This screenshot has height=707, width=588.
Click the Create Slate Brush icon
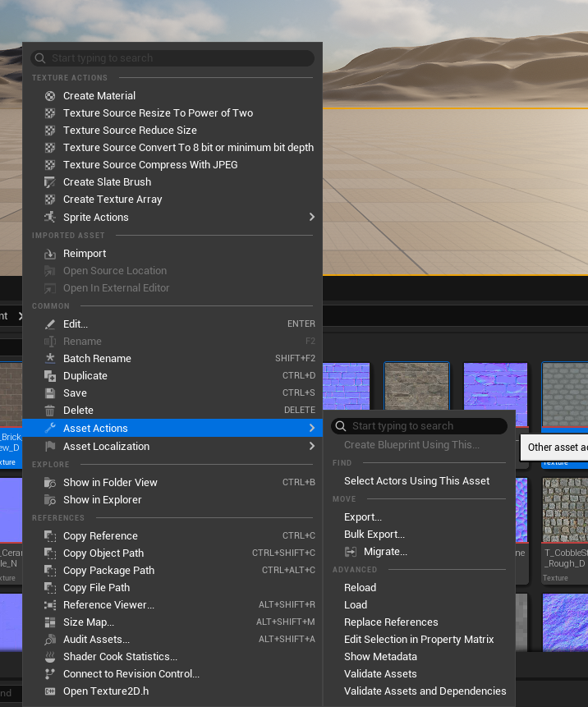50,182
